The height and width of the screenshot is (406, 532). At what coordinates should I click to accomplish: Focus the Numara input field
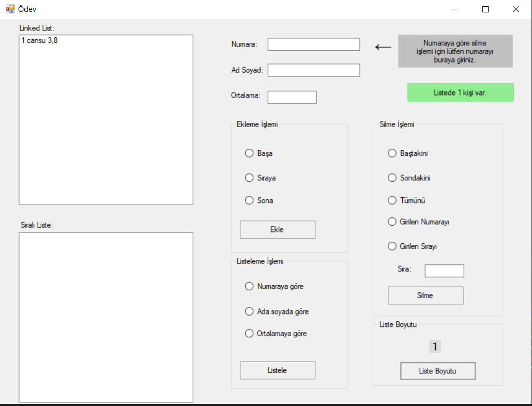click(313, 44)
